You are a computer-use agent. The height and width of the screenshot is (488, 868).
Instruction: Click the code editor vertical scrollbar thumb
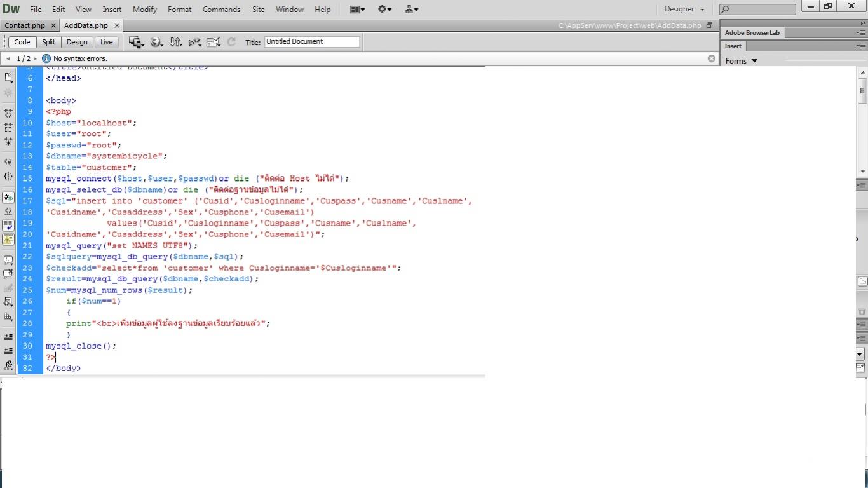[x=862, y=86]
